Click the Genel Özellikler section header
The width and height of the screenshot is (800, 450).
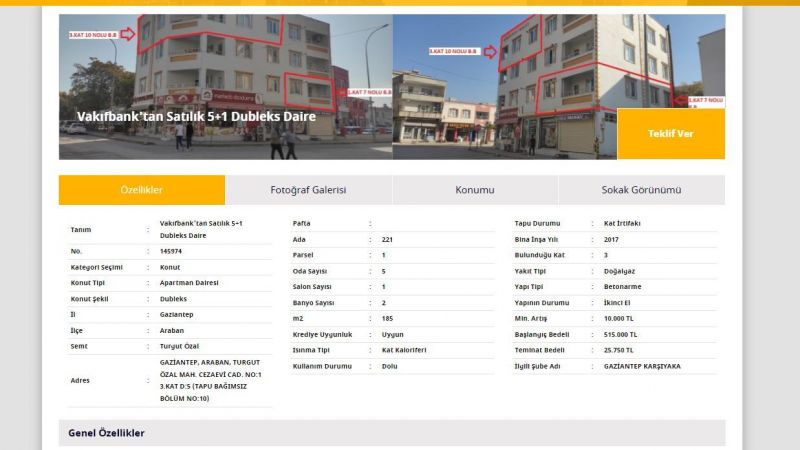coord(392,433)
